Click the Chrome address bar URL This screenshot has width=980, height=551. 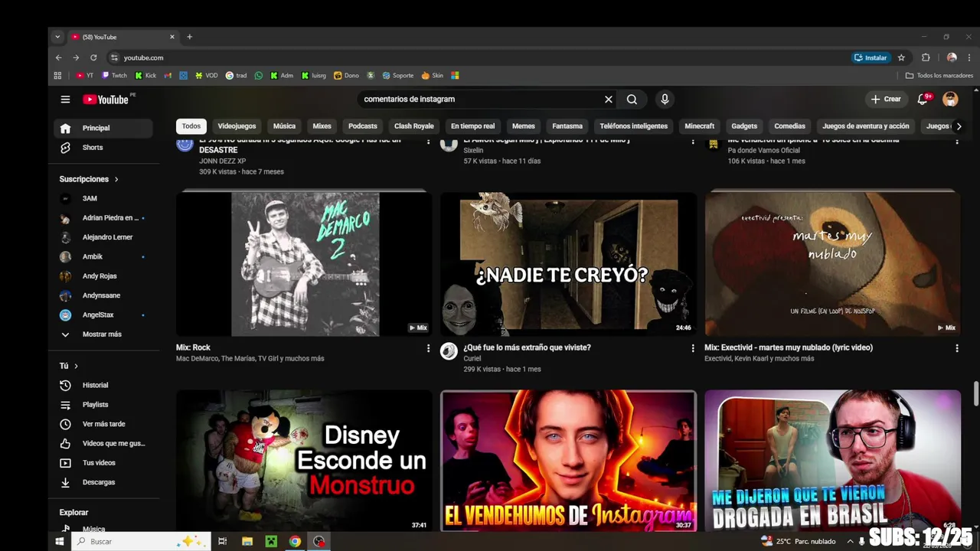coord(143,58)
